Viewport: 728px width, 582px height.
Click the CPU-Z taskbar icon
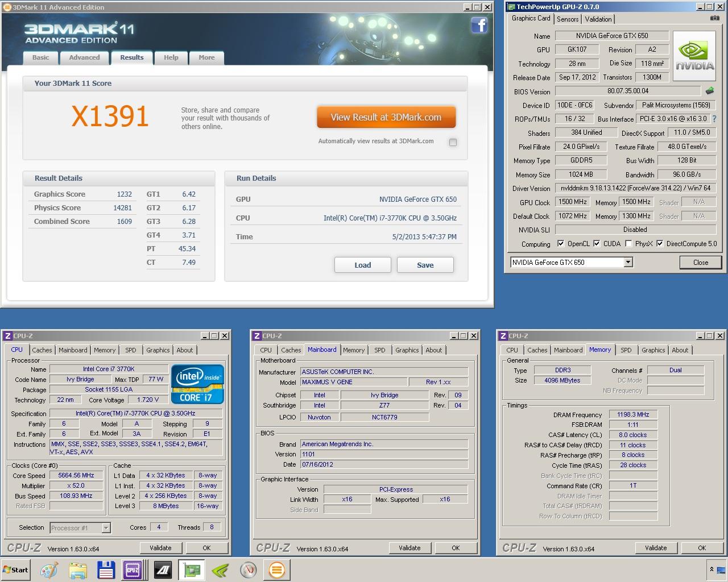point(133,570)
